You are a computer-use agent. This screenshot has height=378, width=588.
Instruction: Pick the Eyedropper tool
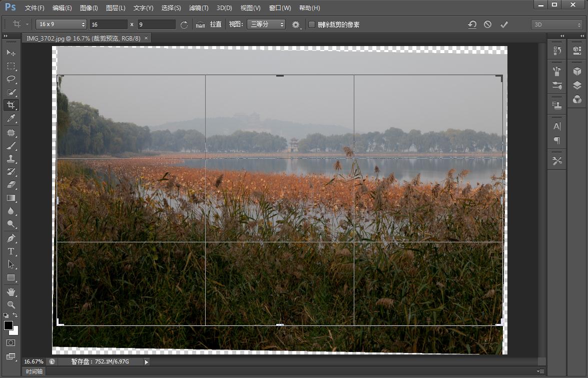click(11, 119)
